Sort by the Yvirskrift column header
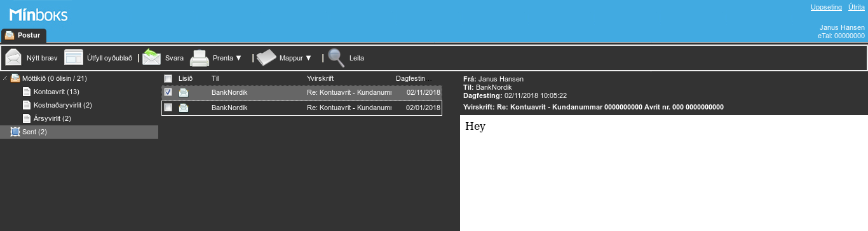 click(320, 78)
